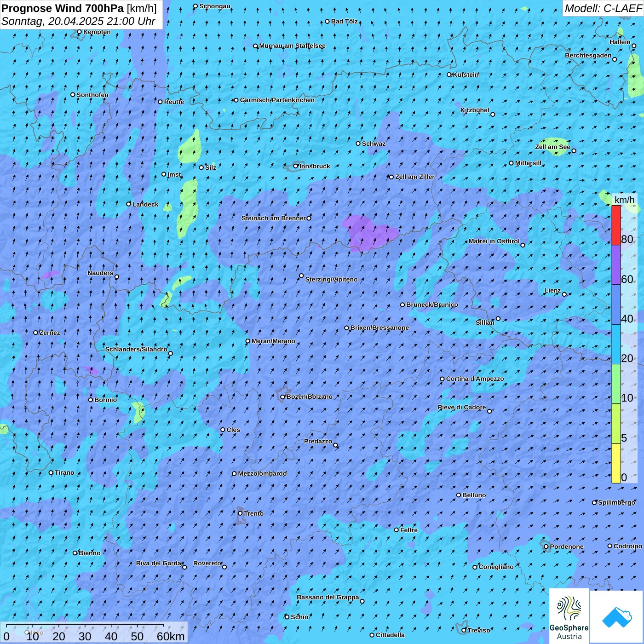Click the 'Berchtesgaden' label
The height and width of the screenshot is (644, 644).
588,55
